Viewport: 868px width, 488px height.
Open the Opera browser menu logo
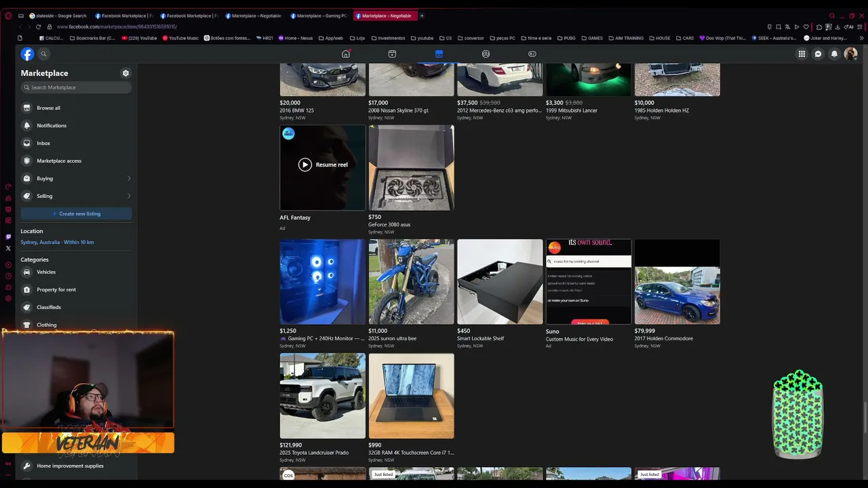(x=8, y=16)
